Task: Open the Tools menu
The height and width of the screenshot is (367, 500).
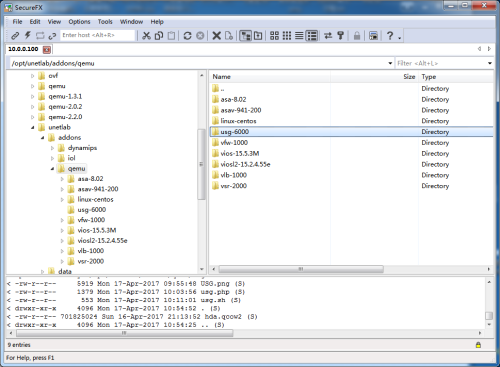Action: pos(105,22)
